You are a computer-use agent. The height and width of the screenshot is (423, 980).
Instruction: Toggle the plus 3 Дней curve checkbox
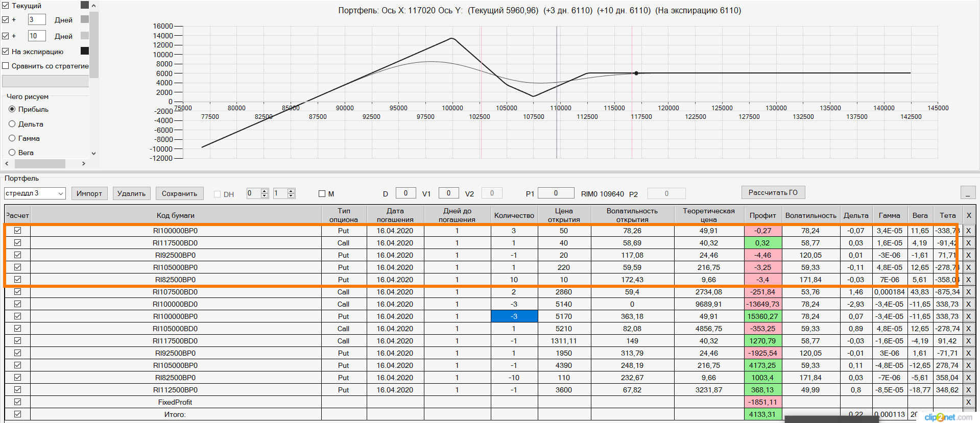6,20
